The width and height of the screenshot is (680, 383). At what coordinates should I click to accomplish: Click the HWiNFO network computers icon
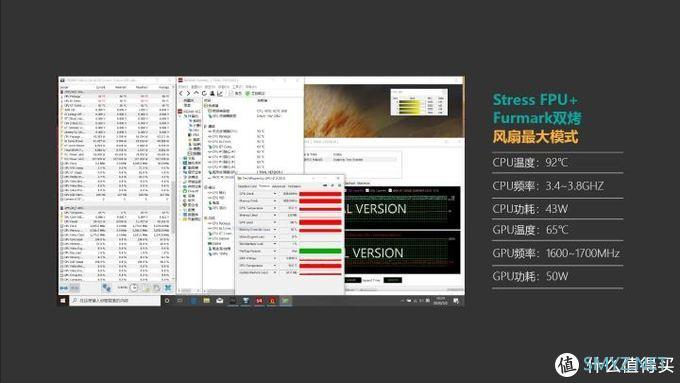pyautogui.click(x=106, y=288)
